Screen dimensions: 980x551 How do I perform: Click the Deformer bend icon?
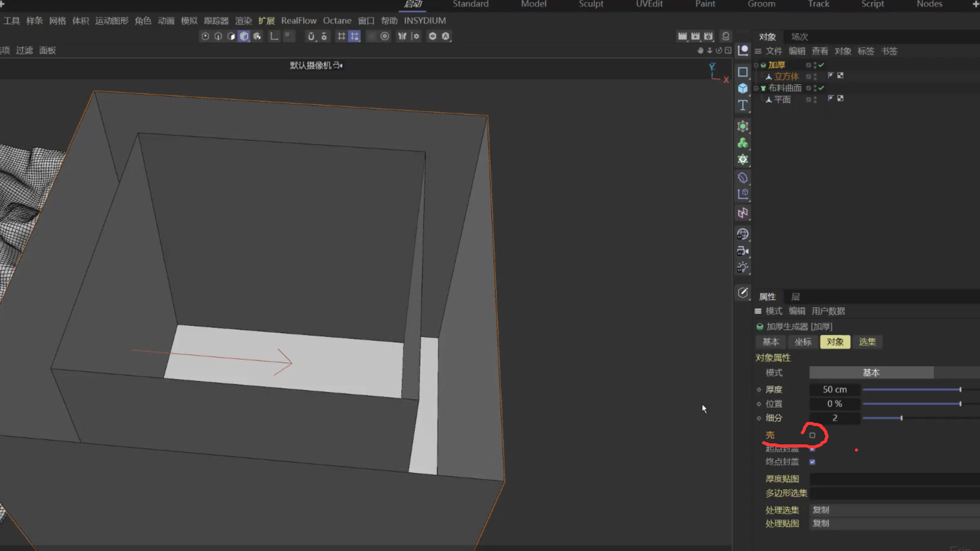coord(743,178)
